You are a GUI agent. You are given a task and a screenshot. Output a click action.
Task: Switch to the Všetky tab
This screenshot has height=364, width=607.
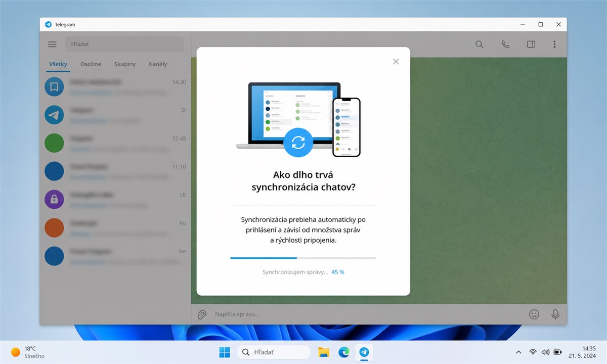[58, 64]
